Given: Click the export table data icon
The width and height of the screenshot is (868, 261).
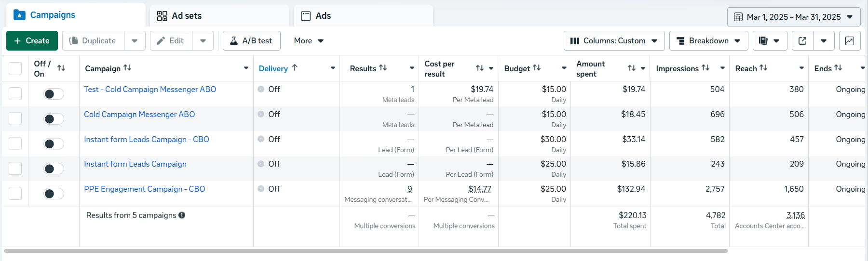Looking at the screenshot, I should pos(802,41).
